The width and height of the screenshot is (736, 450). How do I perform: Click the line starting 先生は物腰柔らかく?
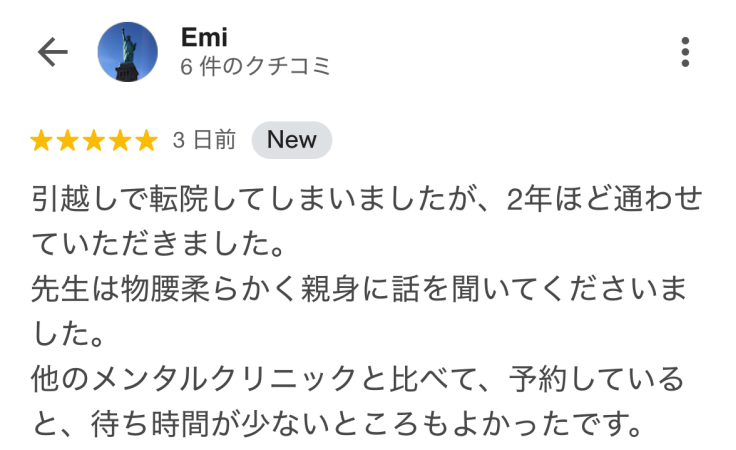(360, 289)
